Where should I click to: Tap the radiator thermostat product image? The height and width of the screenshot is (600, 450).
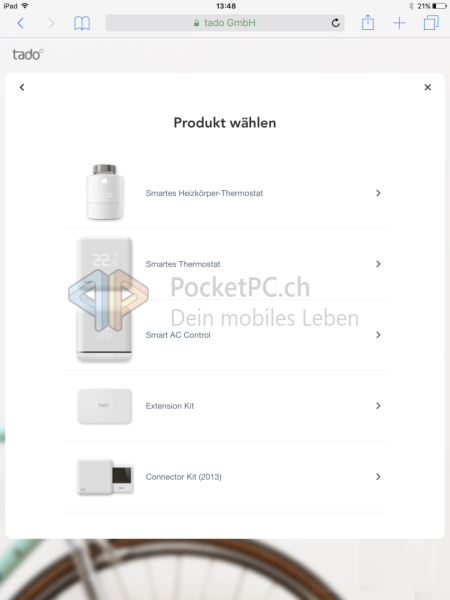[x=104, y=192]
